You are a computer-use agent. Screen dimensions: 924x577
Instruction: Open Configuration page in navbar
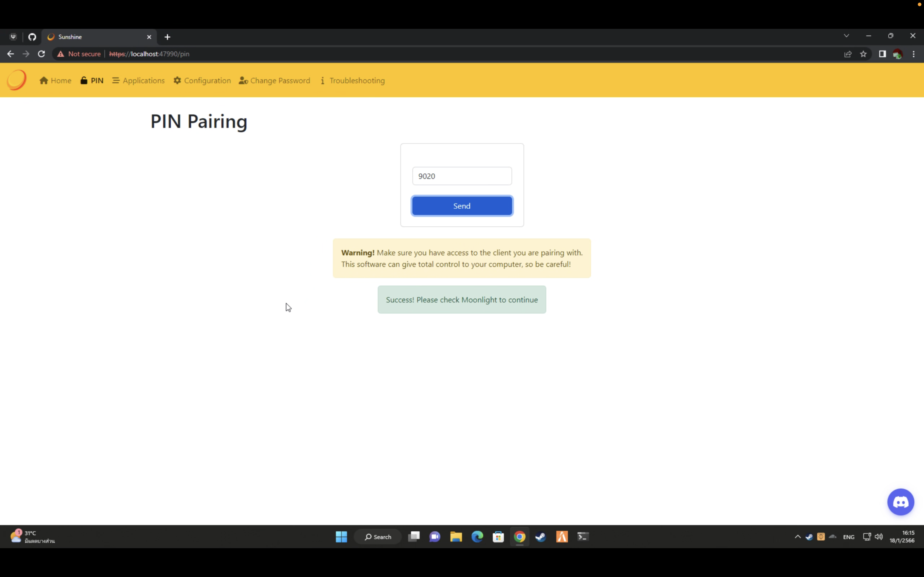point(202,81)
